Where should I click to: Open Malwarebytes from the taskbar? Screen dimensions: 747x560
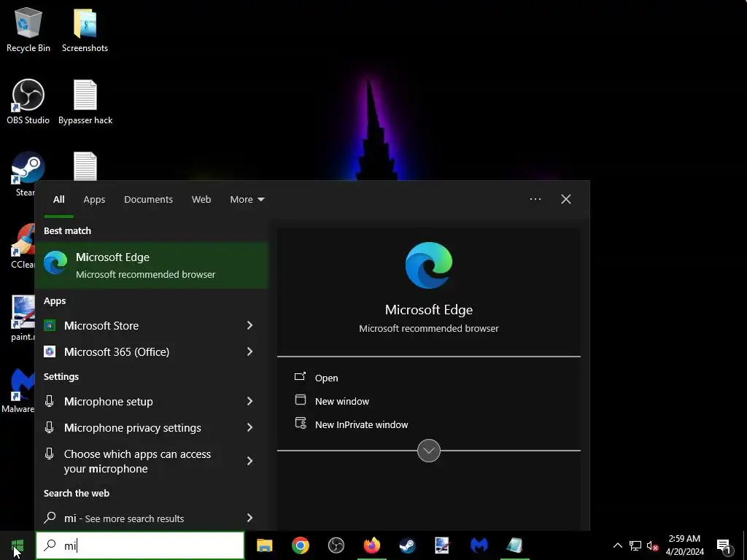(479, 545)
